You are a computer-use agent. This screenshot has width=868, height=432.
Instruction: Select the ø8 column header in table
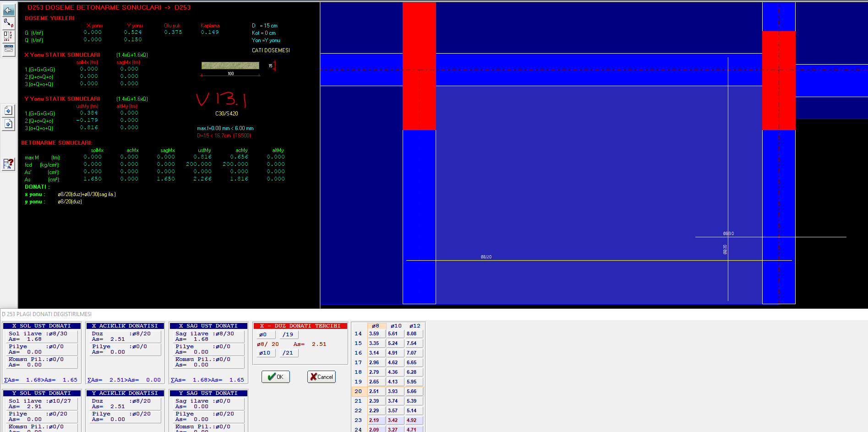pyautogui.click(x=376, y=326)
